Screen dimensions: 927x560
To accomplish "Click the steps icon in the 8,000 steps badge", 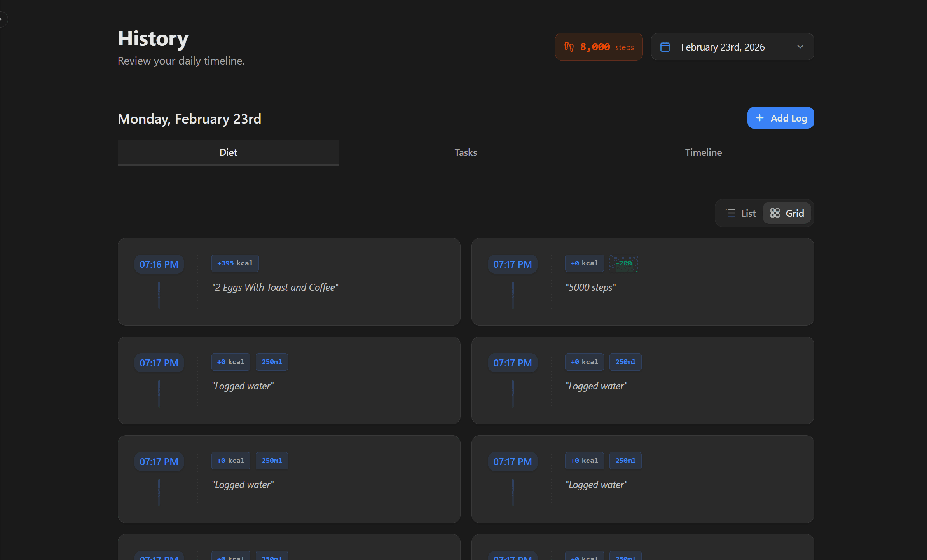I will 570,46.
